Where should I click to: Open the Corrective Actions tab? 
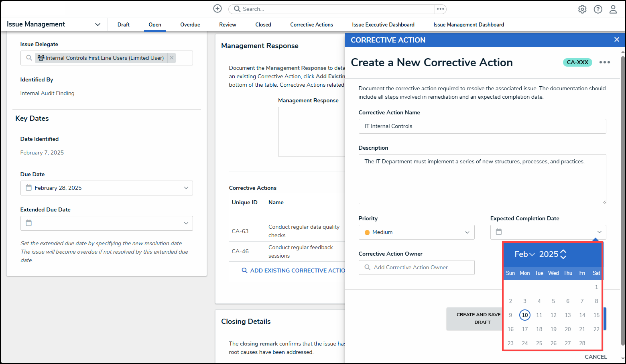pos(311,25)
